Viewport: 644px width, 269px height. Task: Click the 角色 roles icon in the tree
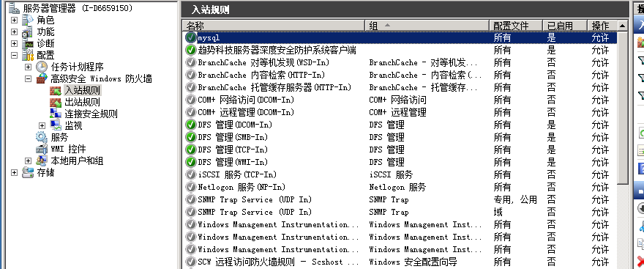coord(28,20)
